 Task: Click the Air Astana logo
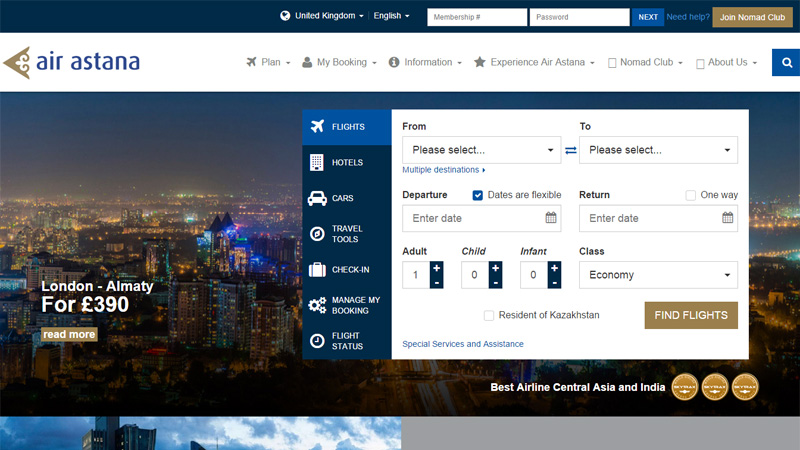pyautogui.click(x=71, y=62)
